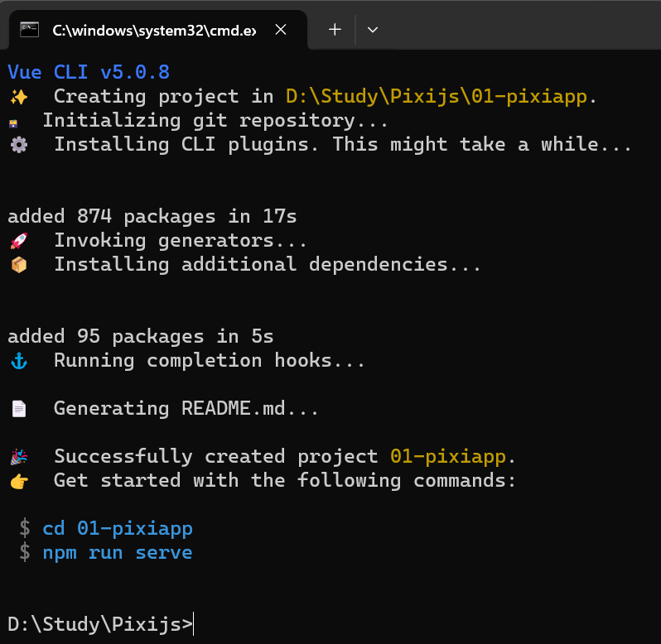The height and width of the screenshot is (644, 661).
Task: Click the package box emoji beside Installing additional
Action: [x=19, y=265]
